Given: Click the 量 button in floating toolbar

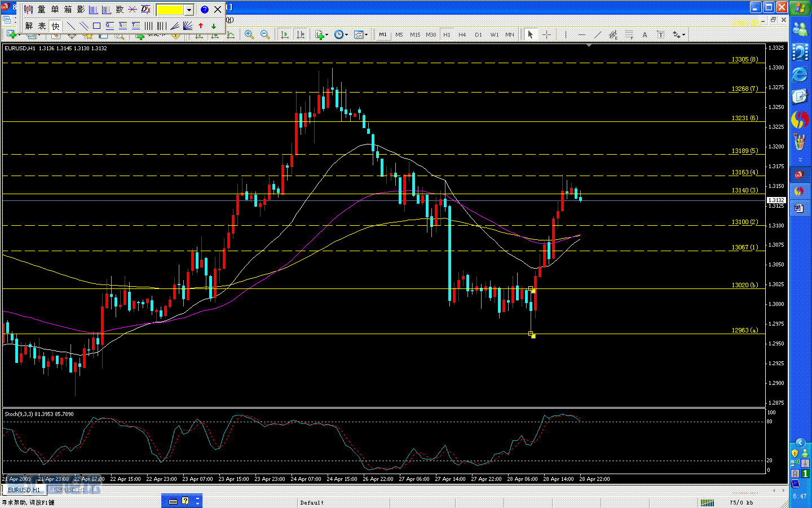Looking at the screenshot, I should click(x=42, y=10).
